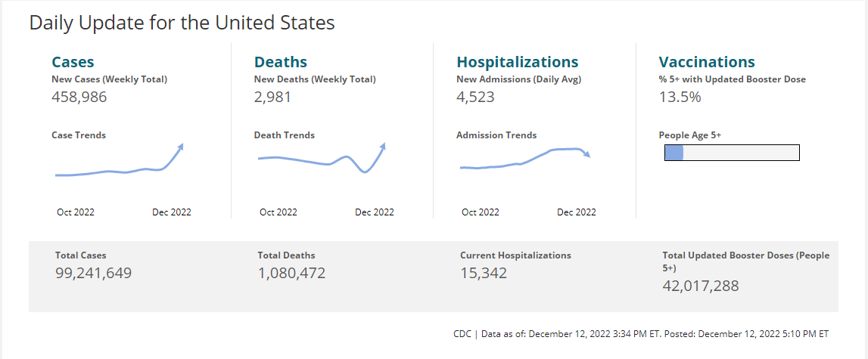This screenshot has height=359, width=868.
Task: Click the blue filled portion of booster bar
Action: 674,153
